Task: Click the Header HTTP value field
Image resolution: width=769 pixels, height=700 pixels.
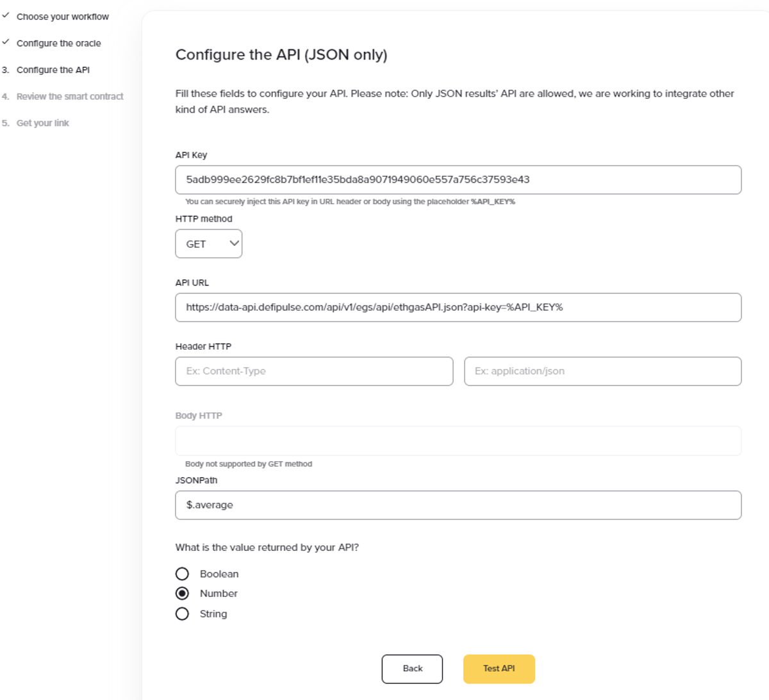Action: (x=603, y=371)
